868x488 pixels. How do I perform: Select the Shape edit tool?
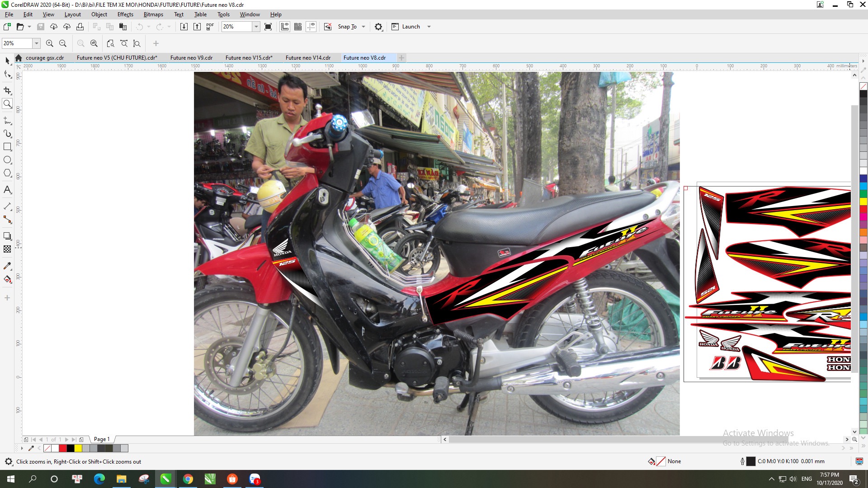pos(7,75)
